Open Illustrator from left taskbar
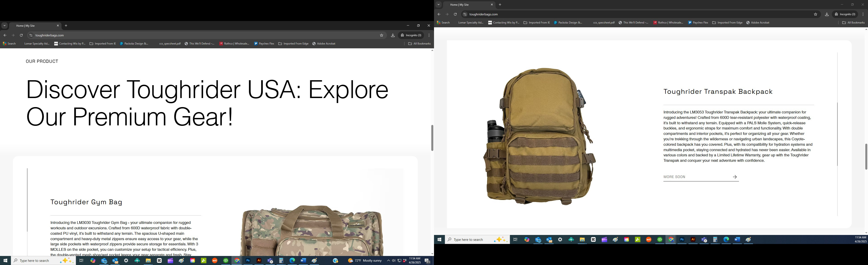868x265 pixels. click(x=259, y=261)
